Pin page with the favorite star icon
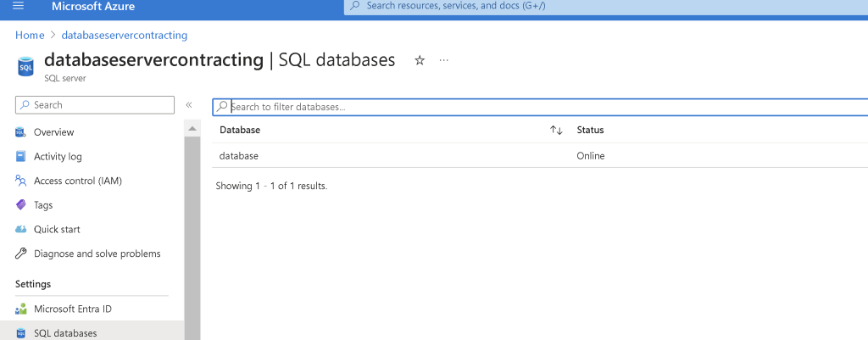 pos(420,60)
